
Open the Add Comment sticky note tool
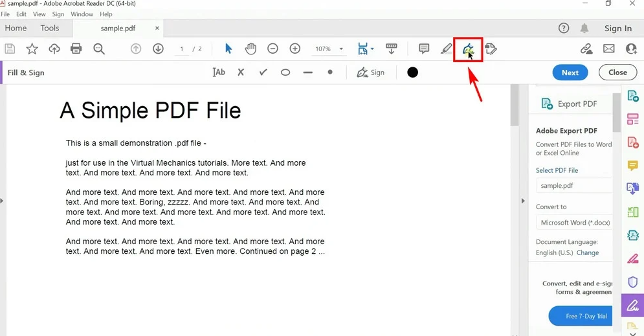tap(424, 49)
